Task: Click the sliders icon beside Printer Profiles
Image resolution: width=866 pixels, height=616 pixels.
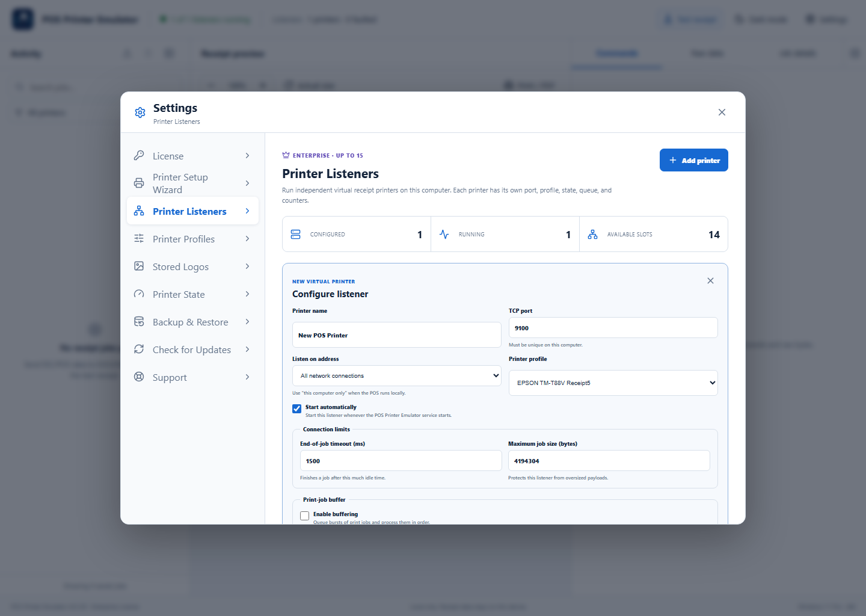Action: pos(139,239)
